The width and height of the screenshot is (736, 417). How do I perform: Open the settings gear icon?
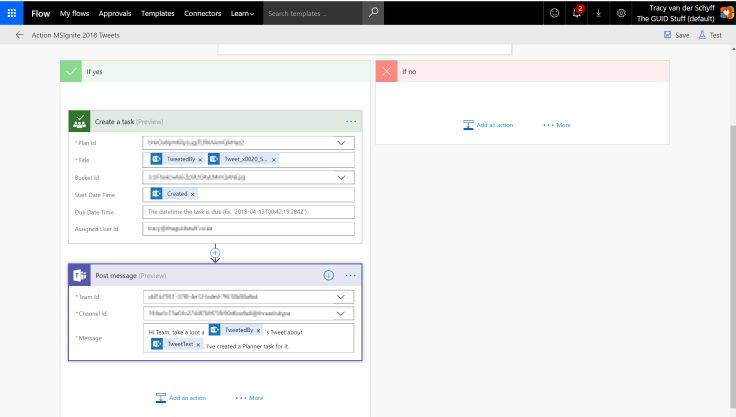coord(621,13)
